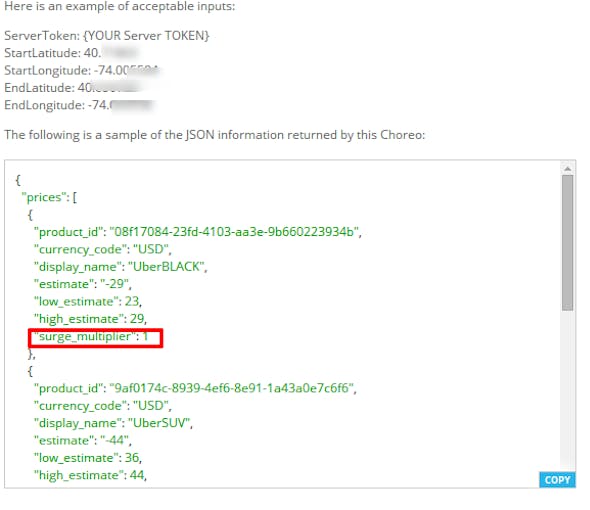Click the StartLatitude example line
Viewport: 590px width, 510px height.
71,53
